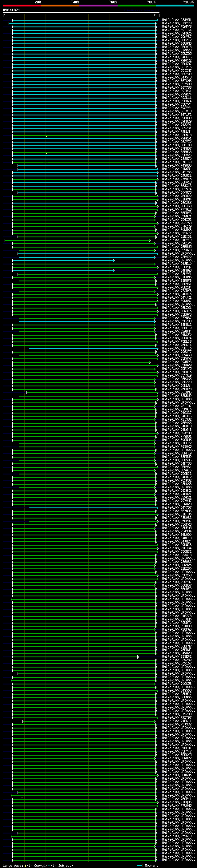Image resolution: width=197 pixels, height=868 pixels.
Task: Click the short cyan alignment bar of UniRef100_B4FHA3
Action: (63, 271)
